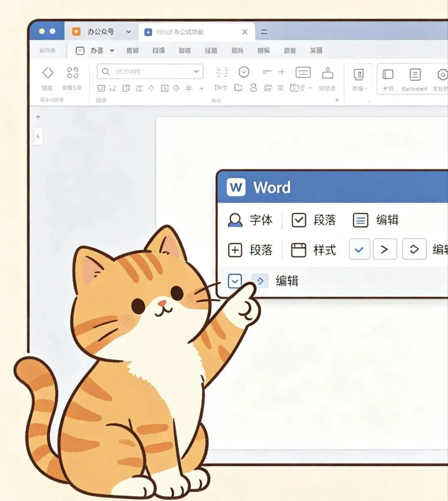Click the > arrow button in the Word panel
Image resolution: width=448 pixels, height=501 pixels.
pyautogui.click(x=385, y=249)
